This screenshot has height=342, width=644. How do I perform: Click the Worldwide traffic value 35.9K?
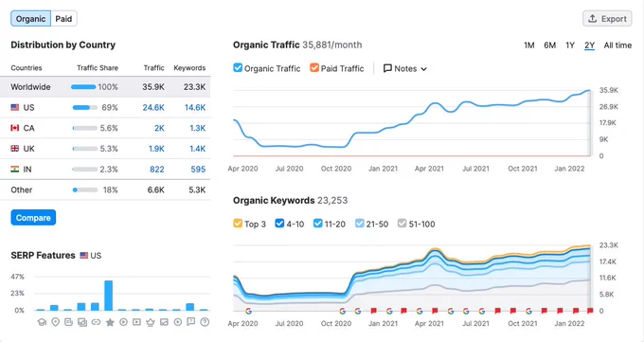tap(153, 87)
